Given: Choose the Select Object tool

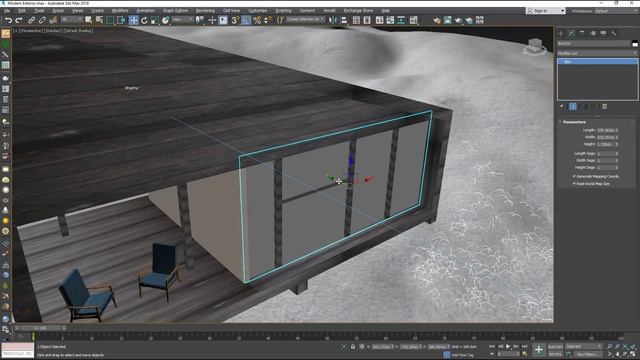Looking at the screenshot, I should (89, 20).
